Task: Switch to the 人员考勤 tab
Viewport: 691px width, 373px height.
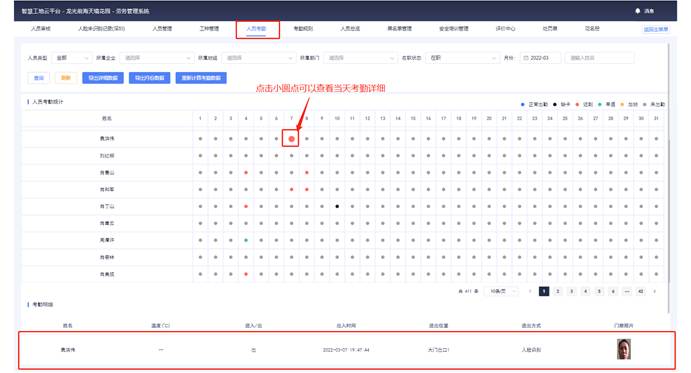Action: [256, 29]
